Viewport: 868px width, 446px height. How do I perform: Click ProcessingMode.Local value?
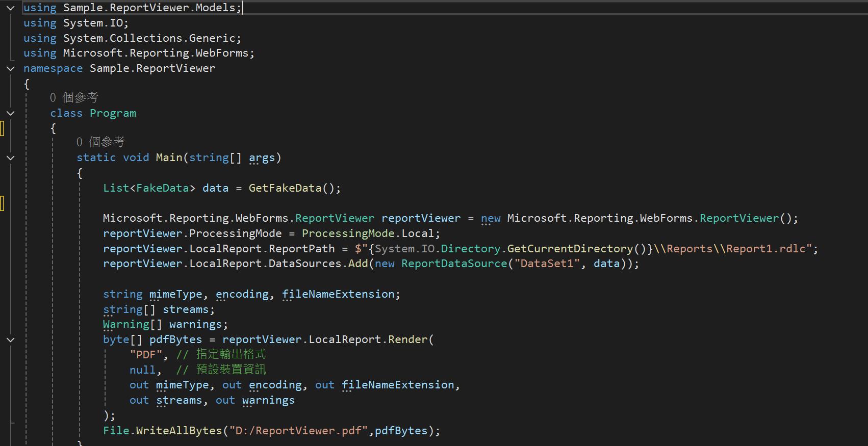(368, 233)
